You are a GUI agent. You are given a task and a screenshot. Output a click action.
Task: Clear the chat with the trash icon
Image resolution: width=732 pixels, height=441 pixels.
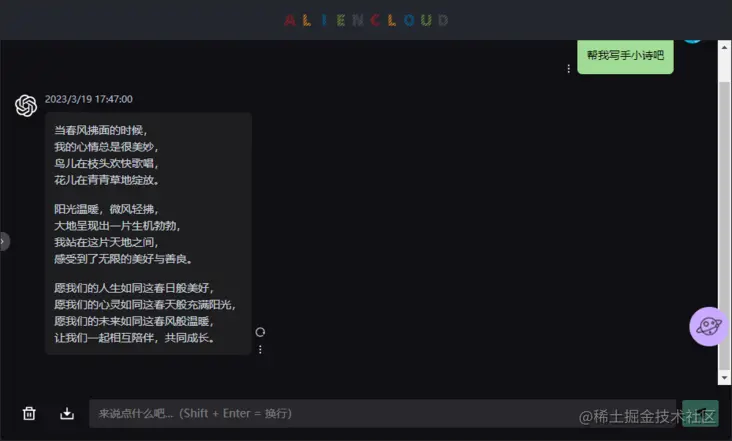click(29, 413)
